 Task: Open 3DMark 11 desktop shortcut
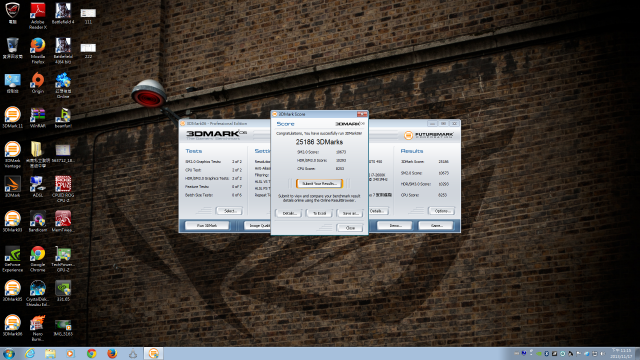[13, 118]
